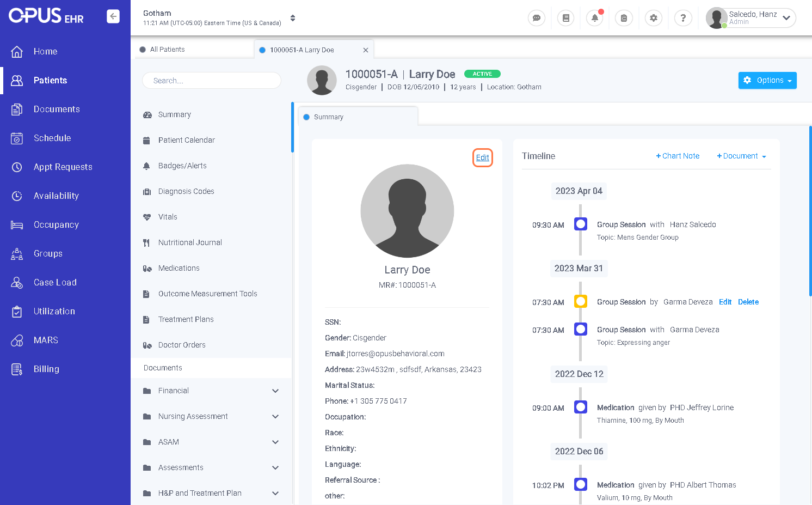The height and width of the screenshot is (505, 812).
Task: Open help question mark icon
Action: [682, 18]
